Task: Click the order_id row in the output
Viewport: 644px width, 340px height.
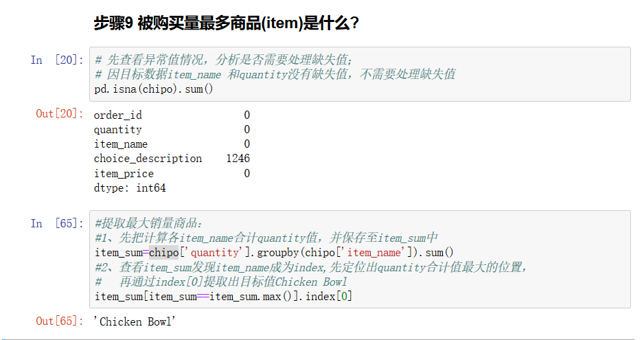Action: point(118,115)
